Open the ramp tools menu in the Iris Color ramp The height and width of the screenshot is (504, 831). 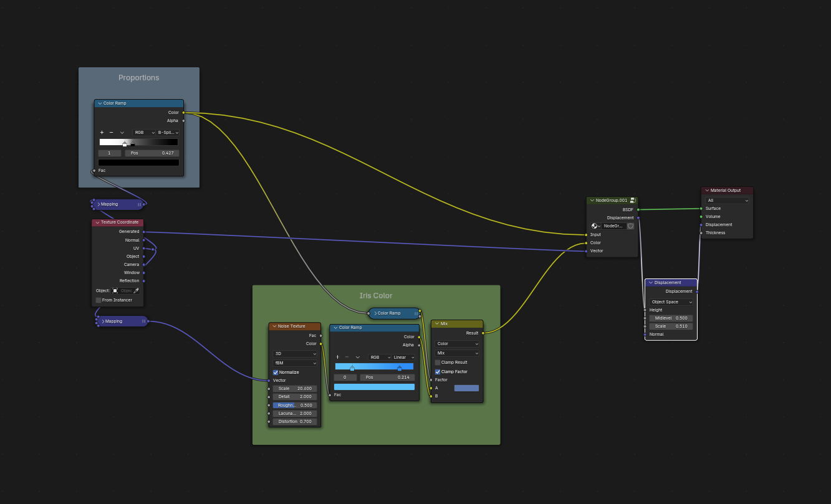pyautogui.click(x=357, y=357)
